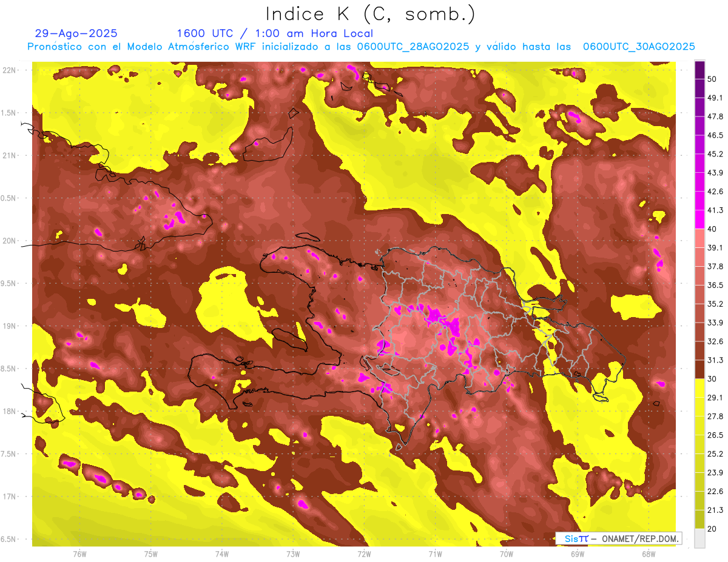Click the legend value '41.3'
Viewport: 728px width, 562px height.
click(715, 210)
